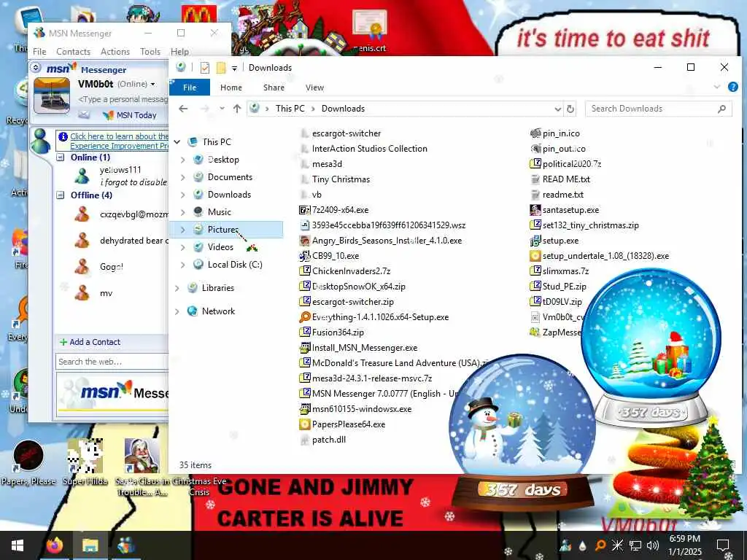This screenshot has height=560, width=747.
Task: Expand the Desktop tree node arrow
Action: tap(183, 160)
